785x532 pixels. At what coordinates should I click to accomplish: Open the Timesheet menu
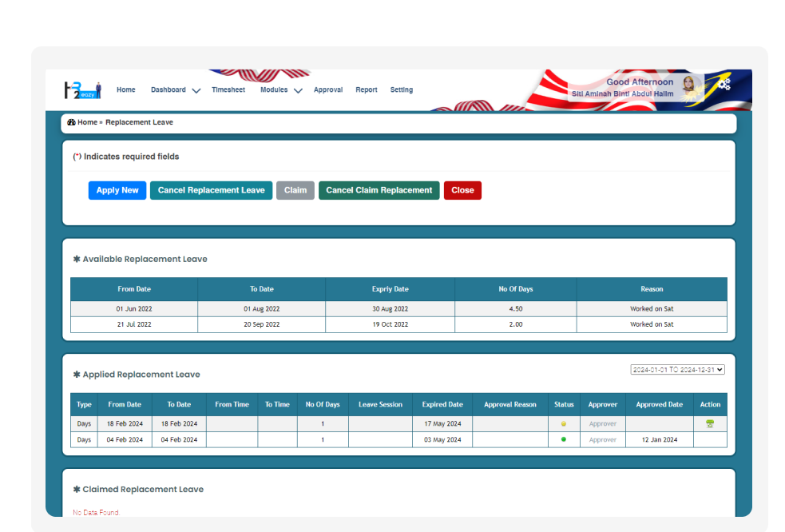228,89
